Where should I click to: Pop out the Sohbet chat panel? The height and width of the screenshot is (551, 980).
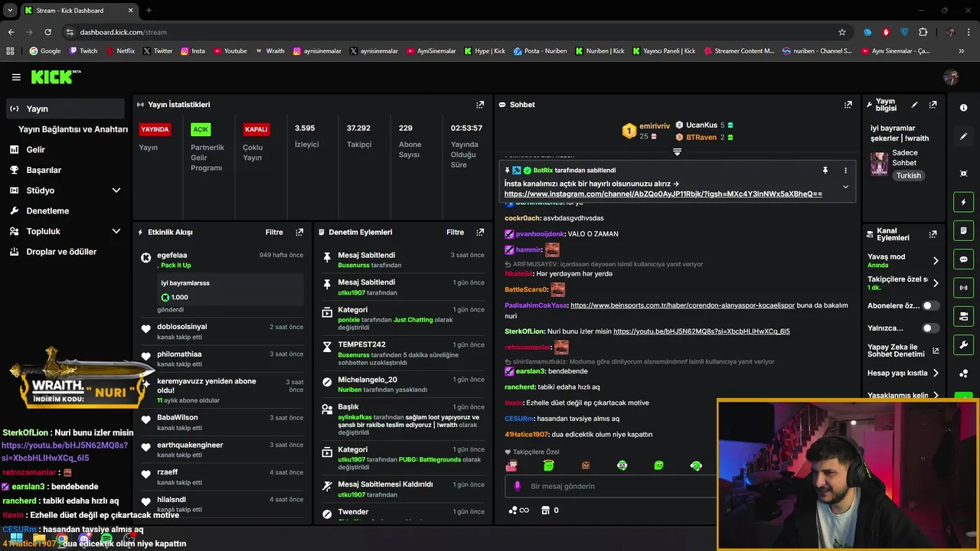(848, 105)
